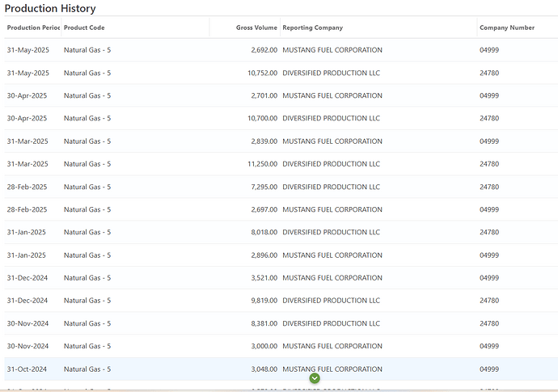The image size is (558, 392).
Task: Select gross volume 11,250.00 cell
Action: pyautogui.click(x=262, y=164)
